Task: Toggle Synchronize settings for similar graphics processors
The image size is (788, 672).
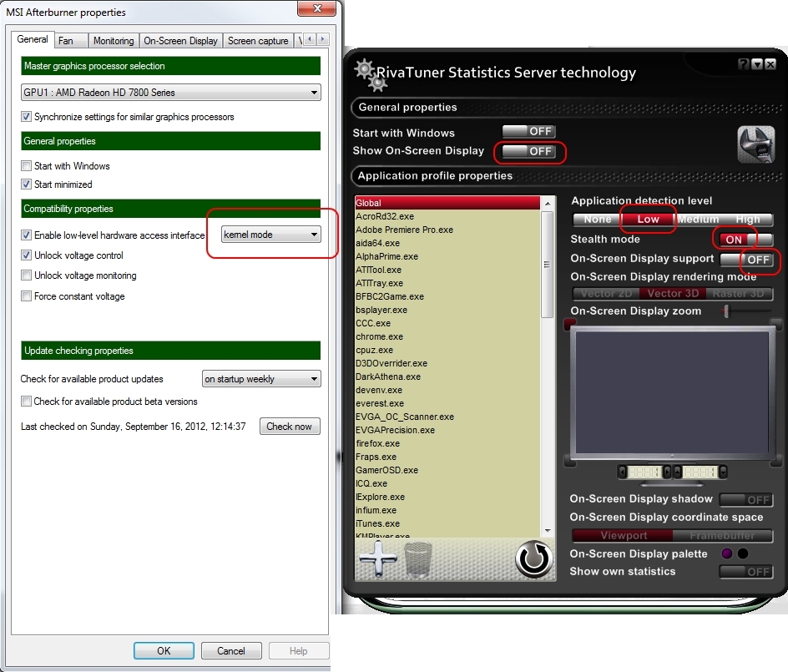Action: coord(26,117)
